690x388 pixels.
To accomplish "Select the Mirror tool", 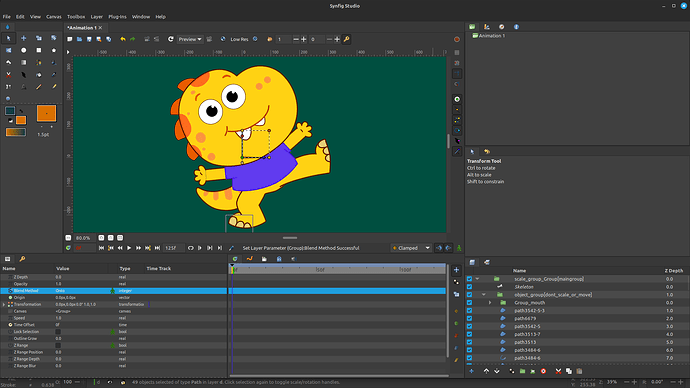I will click(8, 50).
